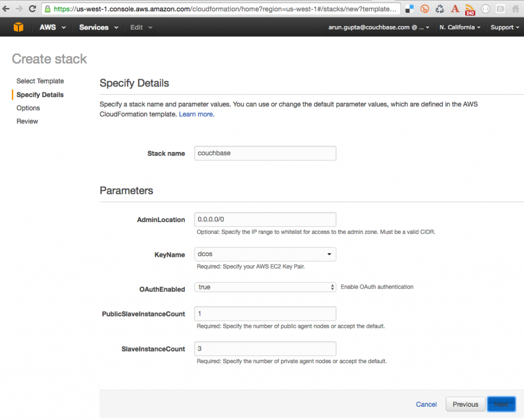Click the Enable OAuth authentication description

[377, 287]
